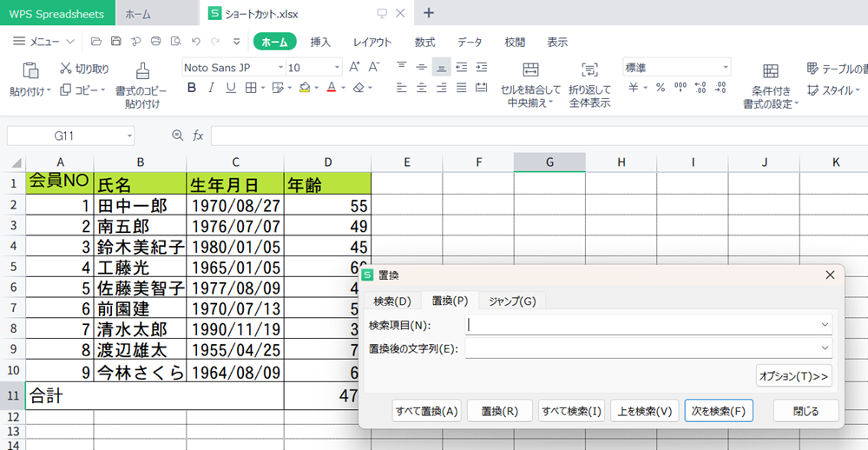The width and height of the screenshot is (868, 450).
Task: Click すべて検索(I) button
Action: 571,411
